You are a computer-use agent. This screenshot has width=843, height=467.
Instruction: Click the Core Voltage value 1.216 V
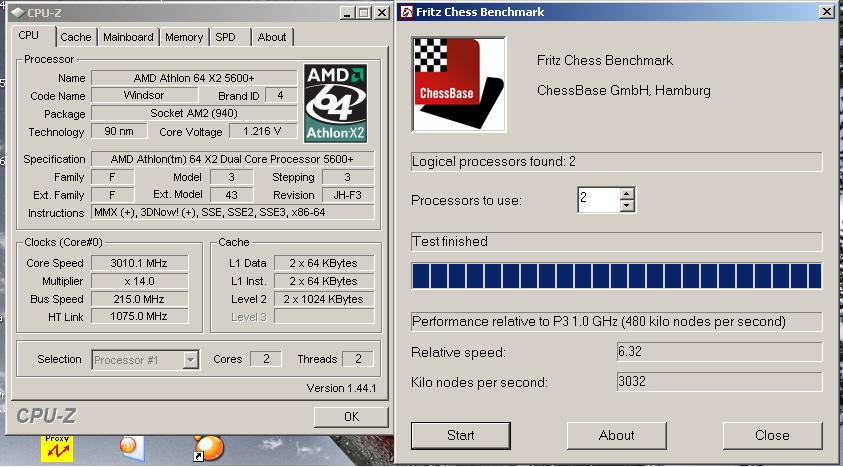click(263, 131)
